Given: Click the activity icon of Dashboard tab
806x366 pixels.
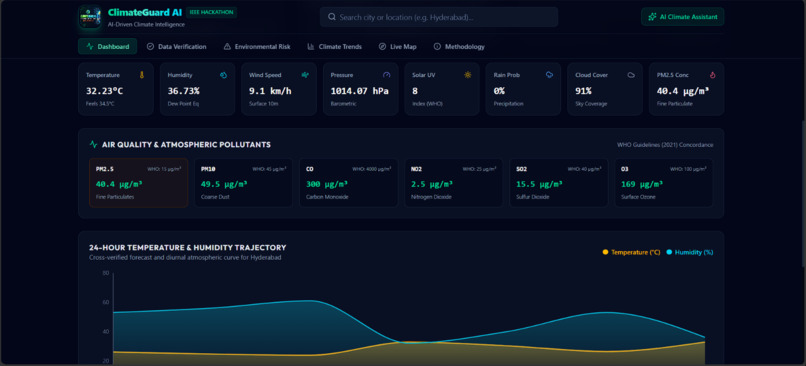Looking at the screenshot, I should pyautogui.click(x=90, y=46).
